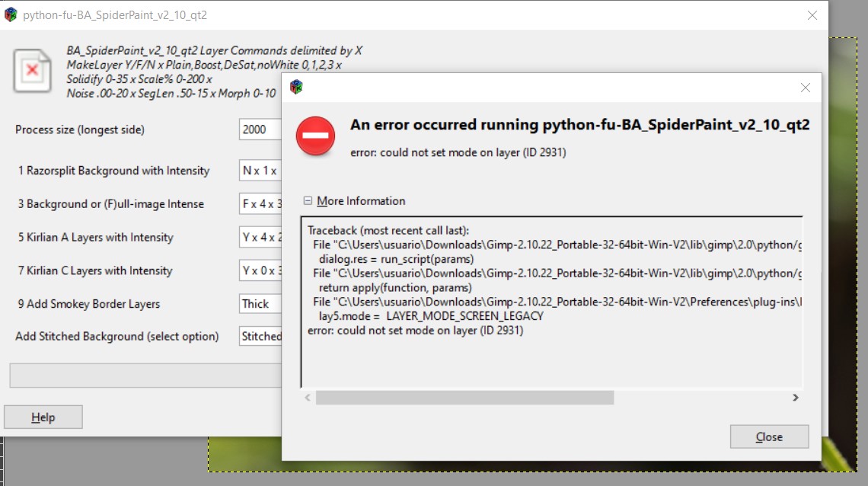Click GIMP icon in SpiderPaint window title
The height and width of the screenshot is (486, 868).
[x=11, y=14]
